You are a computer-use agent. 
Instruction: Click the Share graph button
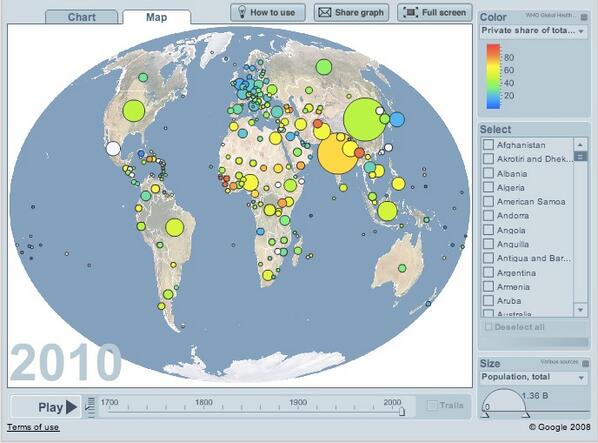pyautogui.click(x=351, y=12)
